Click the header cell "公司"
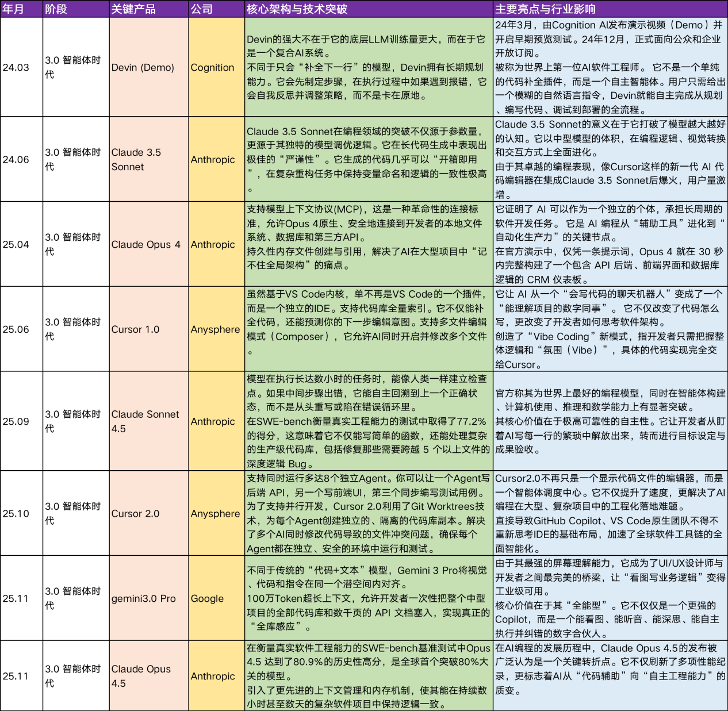The width and height of the screenshot is (728, 711). (x=217, y=9)
